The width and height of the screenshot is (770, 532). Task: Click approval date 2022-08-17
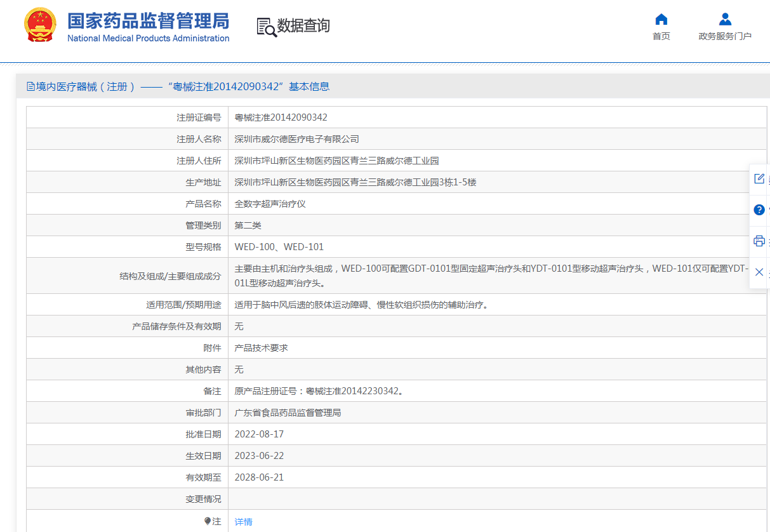click(259, 434)
